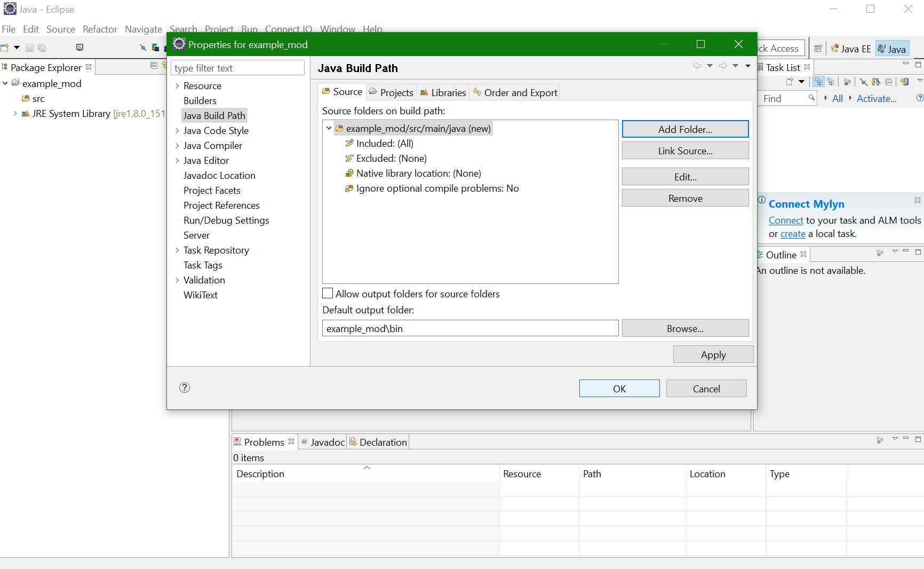This screenshot has height=569, width=924.
Task: Switch to the Javadoc view tab
Action: click(x=323, y=442)
